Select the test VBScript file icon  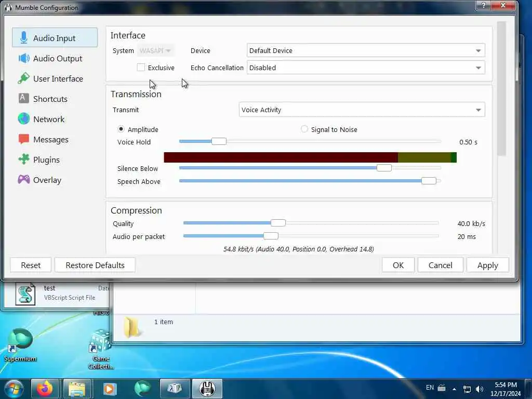25,294
